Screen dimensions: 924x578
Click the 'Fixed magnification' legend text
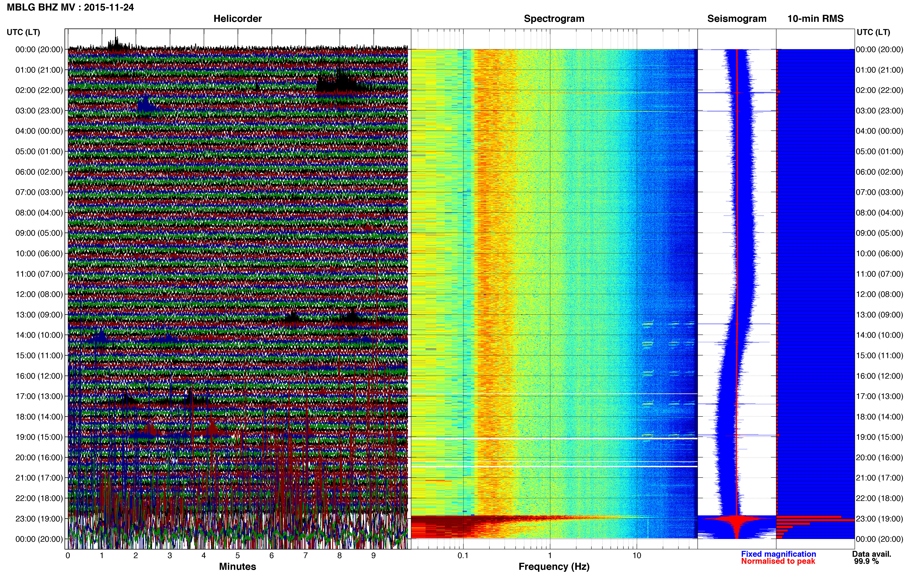(x=778, y=554)
